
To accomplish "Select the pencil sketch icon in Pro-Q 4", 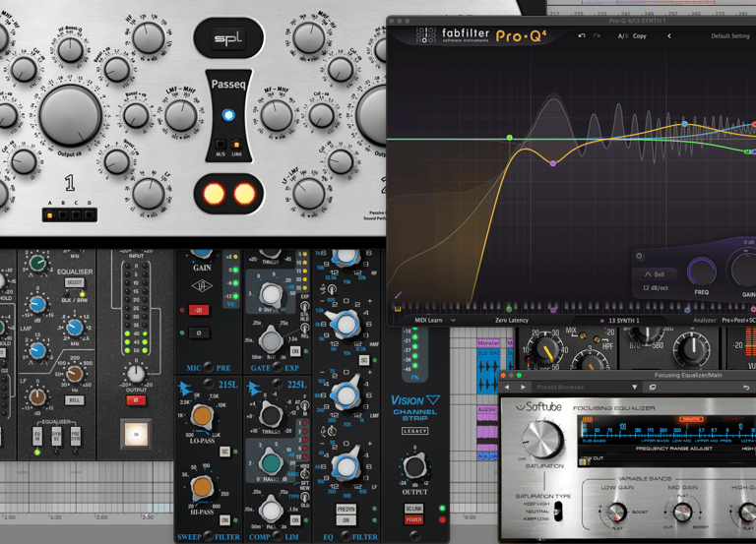I will click(x=399, y=294).
